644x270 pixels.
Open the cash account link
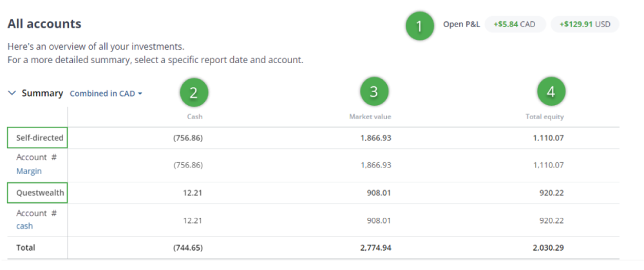click(x=24, y=226)
